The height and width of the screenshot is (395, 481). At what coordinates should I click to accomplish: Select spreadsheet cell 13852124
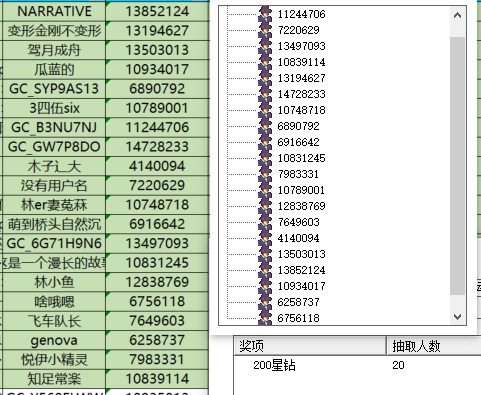(157, 11)
